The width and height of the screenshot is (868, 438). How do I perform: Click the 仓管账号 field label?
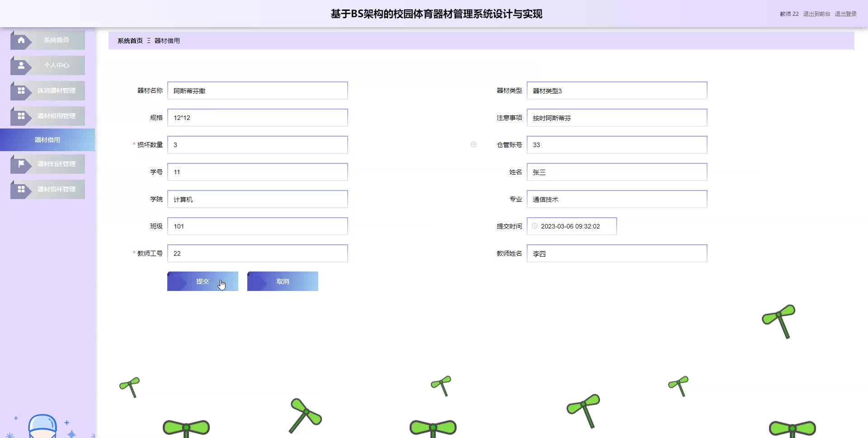509,145
